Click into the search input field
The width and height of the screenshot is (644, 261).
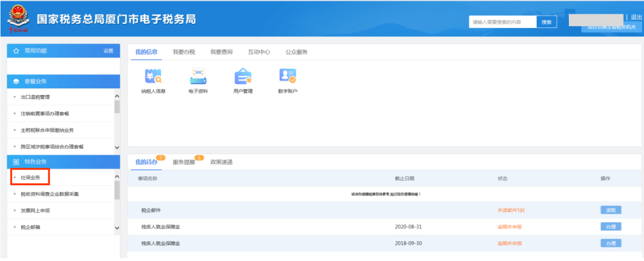coord(502,22)
